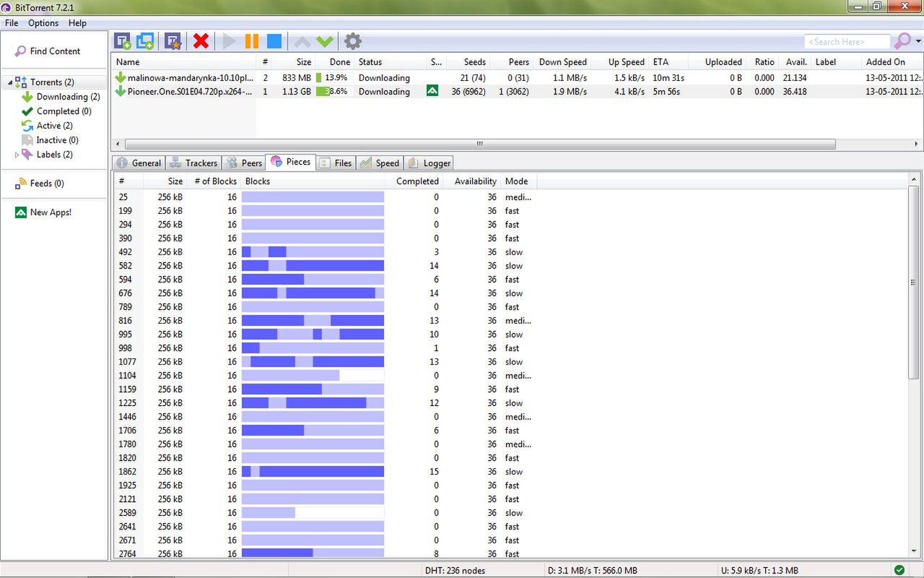Open the File menu

point(12,23)
